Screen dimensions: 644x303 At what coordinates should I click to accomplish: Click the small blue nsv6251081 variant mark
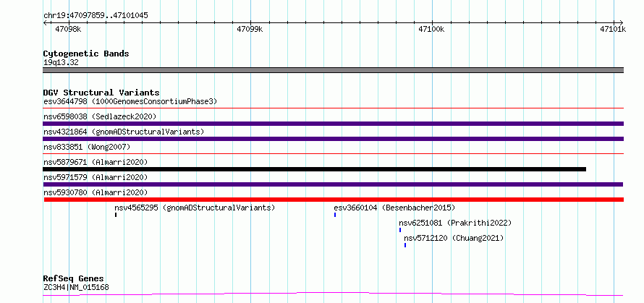pyautogui.click(x=400, y=230)
